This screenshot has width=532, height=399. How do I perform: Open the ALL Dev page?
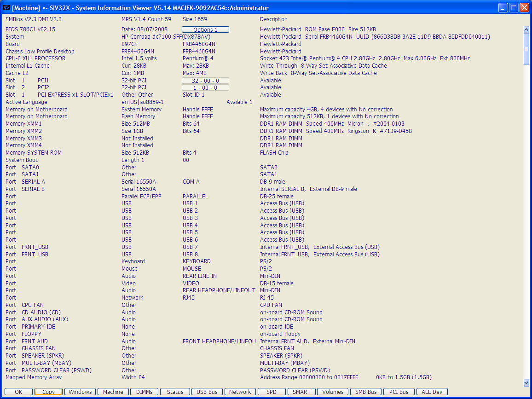point(432,392)
